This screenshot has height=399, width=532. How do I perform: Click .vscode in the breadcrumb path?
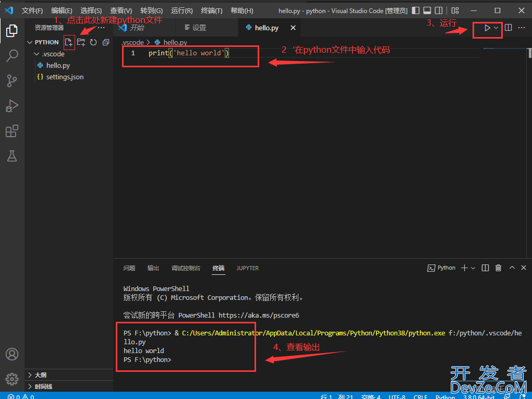pos(132,42)
